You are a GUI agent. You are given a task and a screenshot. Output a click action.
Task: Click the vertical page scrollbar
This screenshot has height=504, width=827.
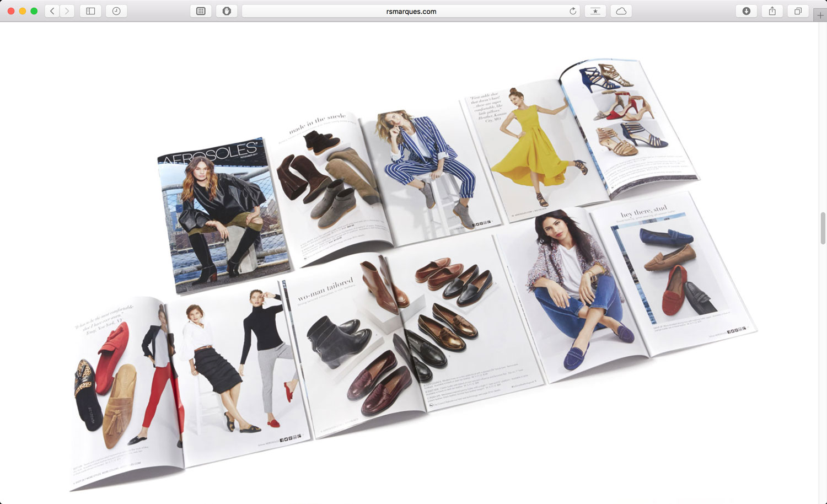click(x=823, y=227)
